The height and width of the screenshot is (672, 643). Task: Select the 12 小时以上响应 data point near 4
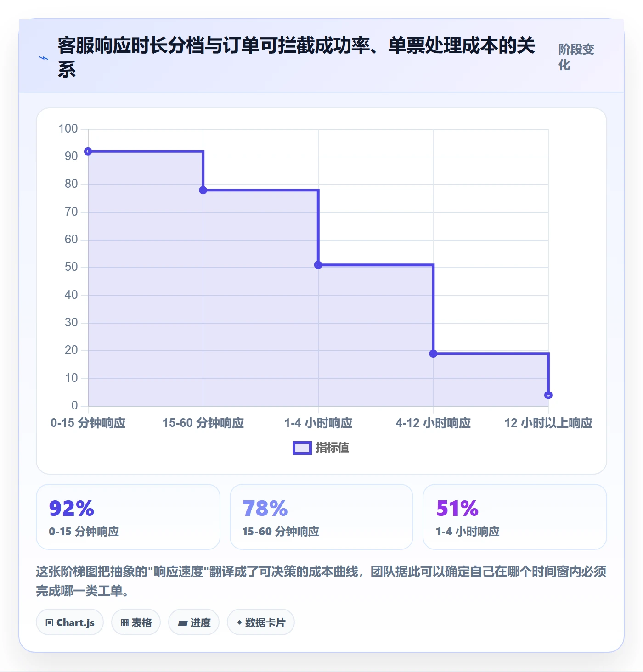(548, 395)
